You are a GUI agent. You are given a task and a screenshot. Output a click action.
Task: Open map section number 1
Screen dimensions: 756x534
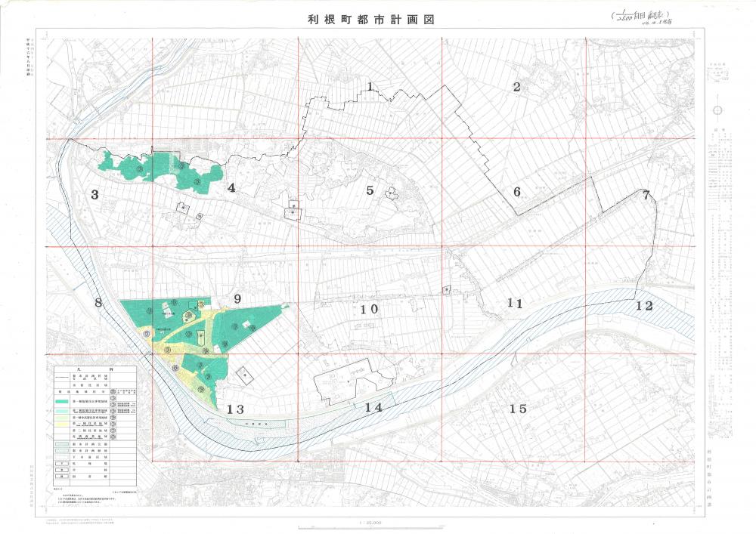click(x=370, y=87)
